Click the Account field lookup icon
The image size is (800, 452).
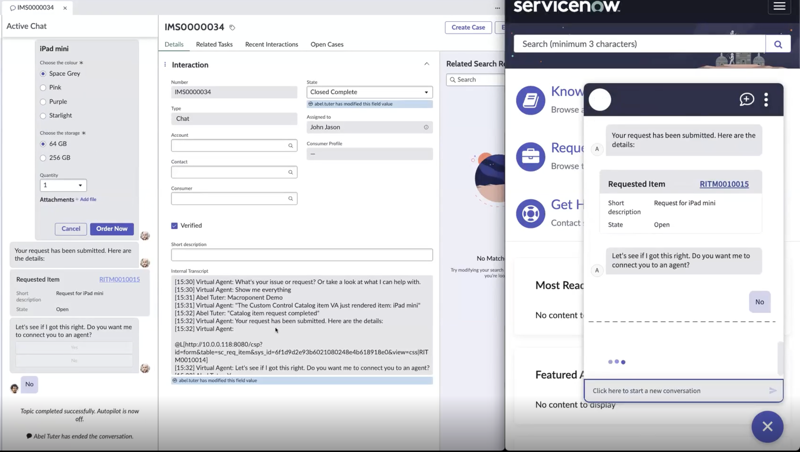click(290, 145)
